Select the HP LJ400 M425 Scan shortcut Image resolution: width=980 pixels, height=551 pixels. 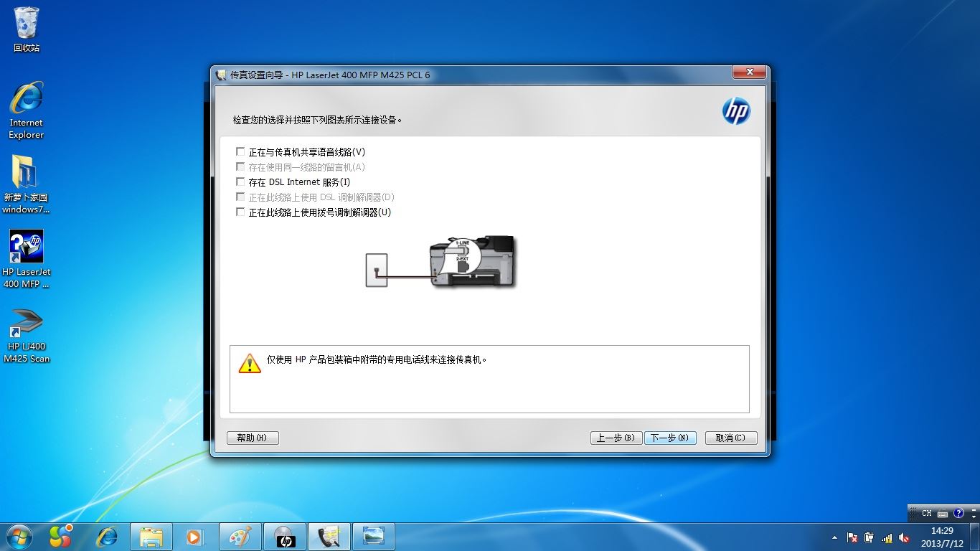27,336
